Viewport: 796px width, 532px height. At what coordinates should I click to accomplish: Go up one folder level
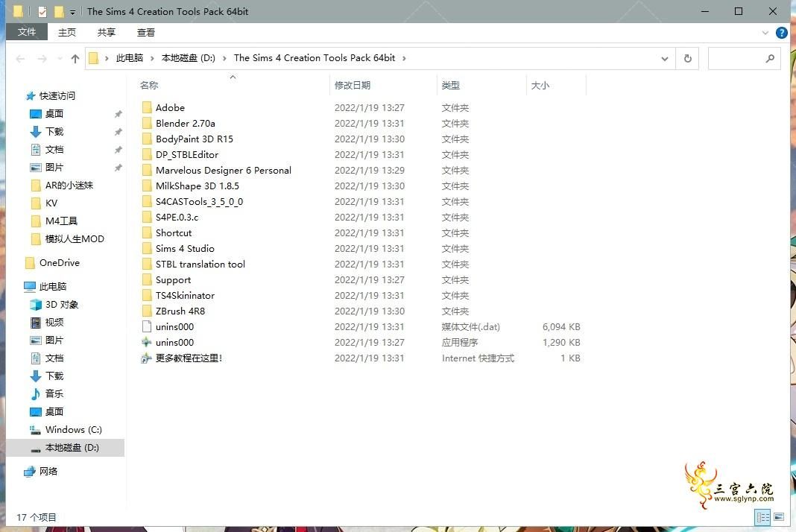[75, 59]
